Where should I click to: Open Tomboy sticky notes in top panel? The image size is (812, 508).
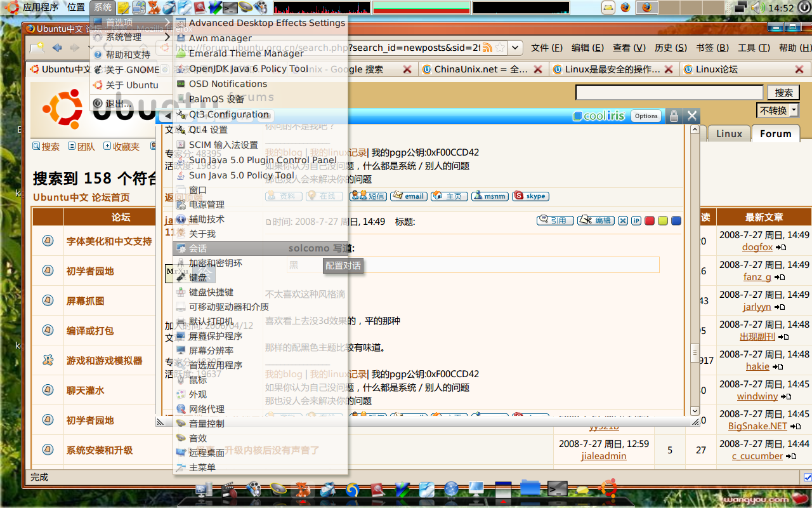tap(123, 8)
